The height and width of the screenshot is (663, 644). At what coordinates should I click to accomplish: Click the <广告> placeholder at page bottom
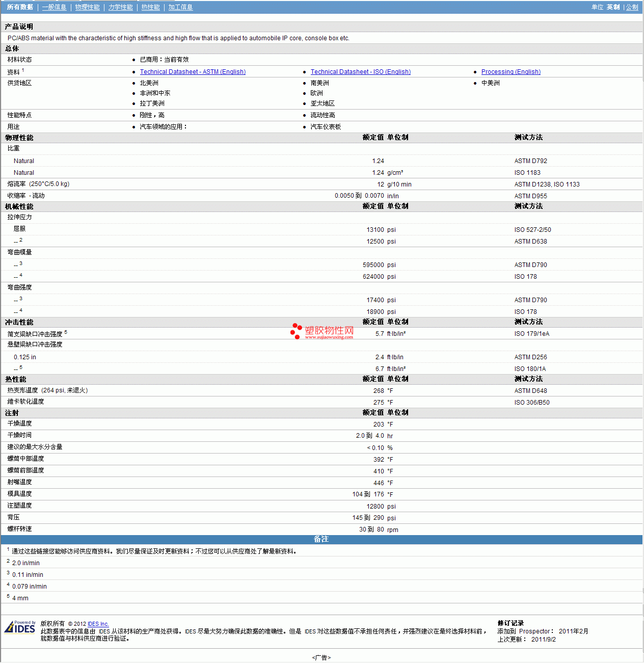pyautogui.click(x=321, y=657)
